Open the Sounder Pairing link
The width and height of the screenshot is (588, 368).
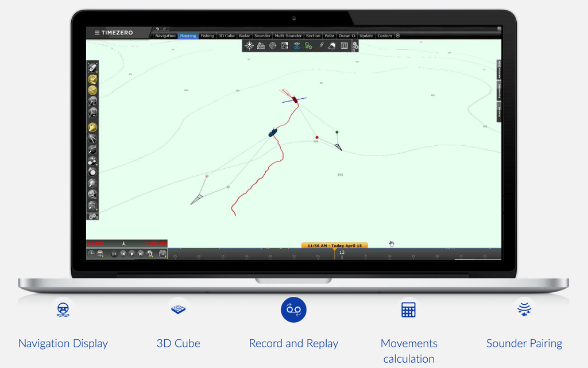[x=524, y=343]
